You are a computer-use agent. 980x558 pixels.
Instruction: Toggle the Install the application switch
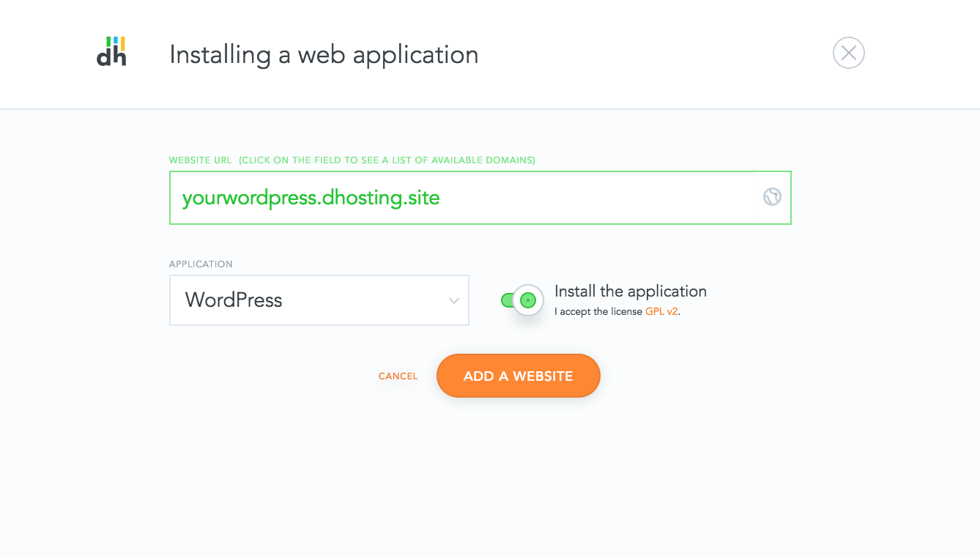(x=522, y=300)
